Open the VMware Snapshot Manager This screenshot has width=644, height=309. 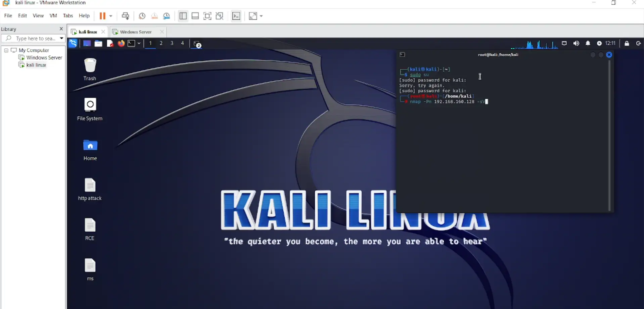click(167, 16)
